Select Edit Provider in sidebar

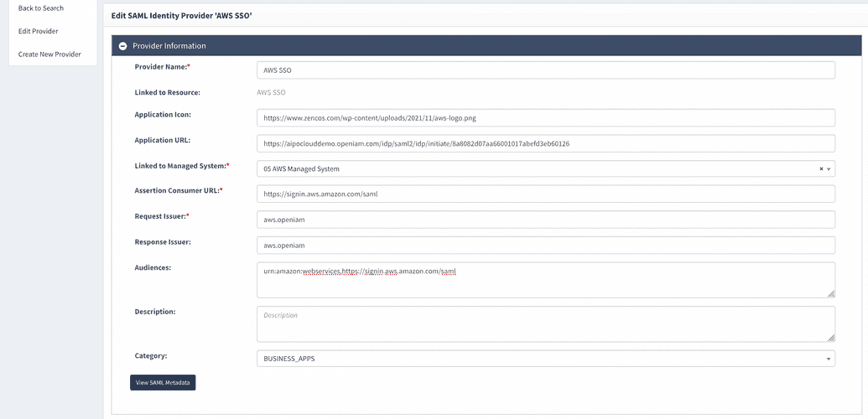point(39,31)
